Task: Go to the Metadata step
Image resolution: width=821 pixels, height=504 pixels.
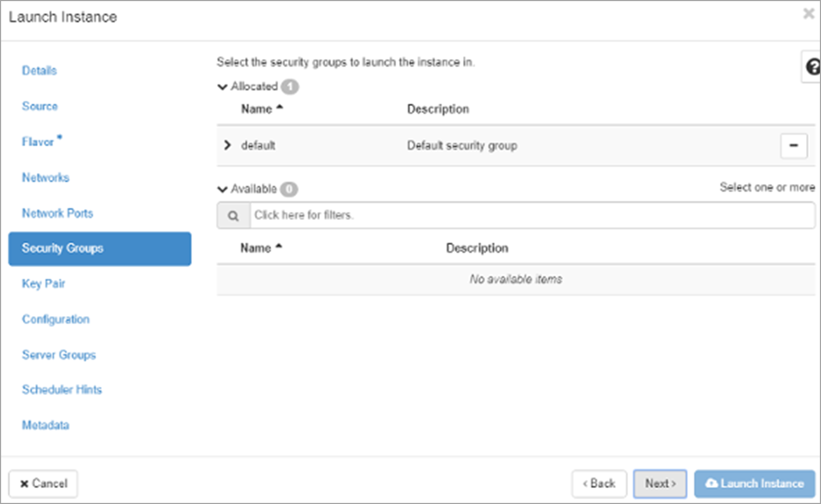Action: [46, 425]
